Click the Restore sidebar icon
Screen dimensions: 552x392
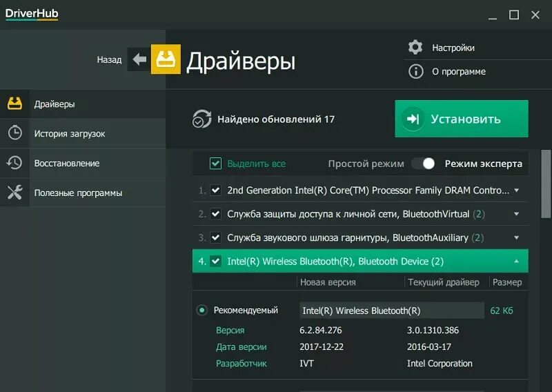(x=14, y=163)
